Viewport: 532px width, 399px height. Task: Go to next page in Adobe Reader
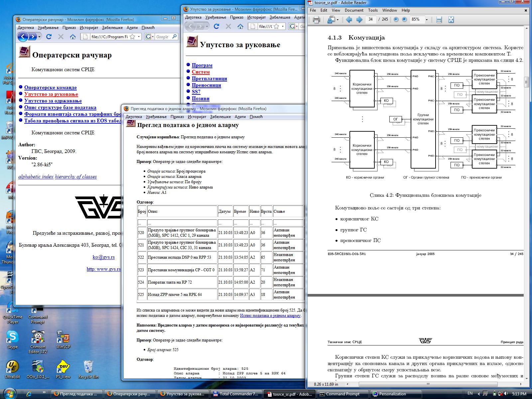tap(359, 20)
